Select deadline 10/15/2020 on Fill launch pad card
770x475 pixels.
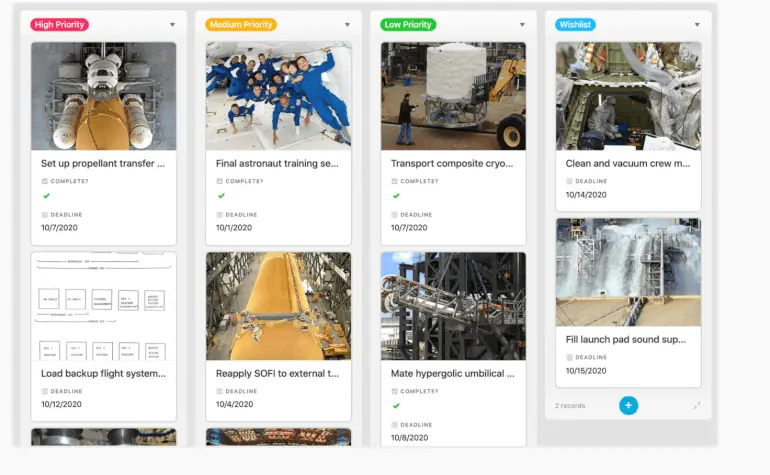tap(586, 371)
